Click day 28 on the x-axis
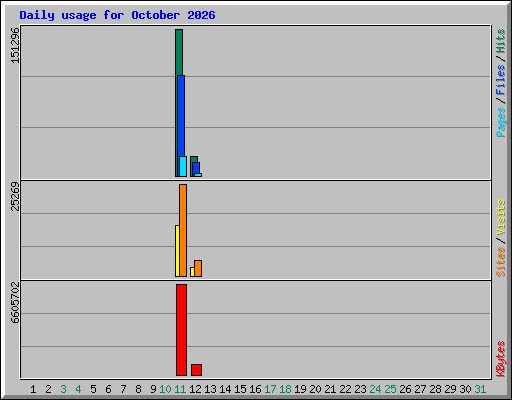Screen dimensions: 512x400 (435, 389)
